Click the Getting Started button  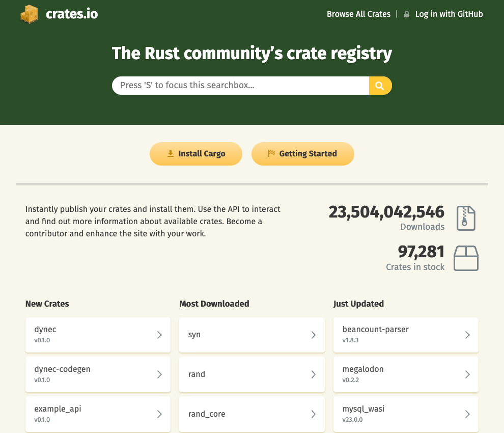point(303,154)
